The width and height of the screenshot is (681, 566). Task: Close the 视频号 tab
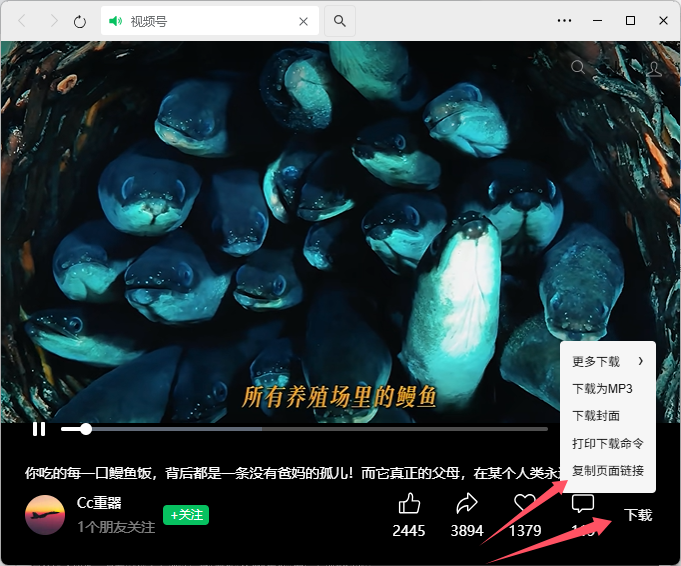tap(304, 21)
